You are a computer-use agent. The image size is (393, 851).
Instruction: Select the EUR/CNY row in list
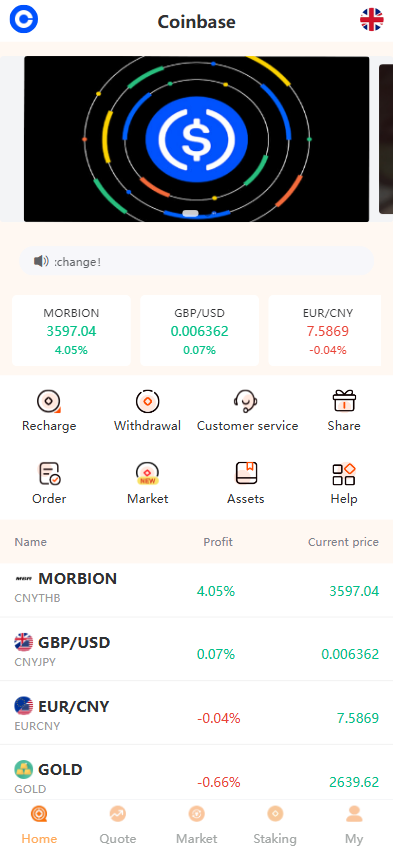point(196,713)
